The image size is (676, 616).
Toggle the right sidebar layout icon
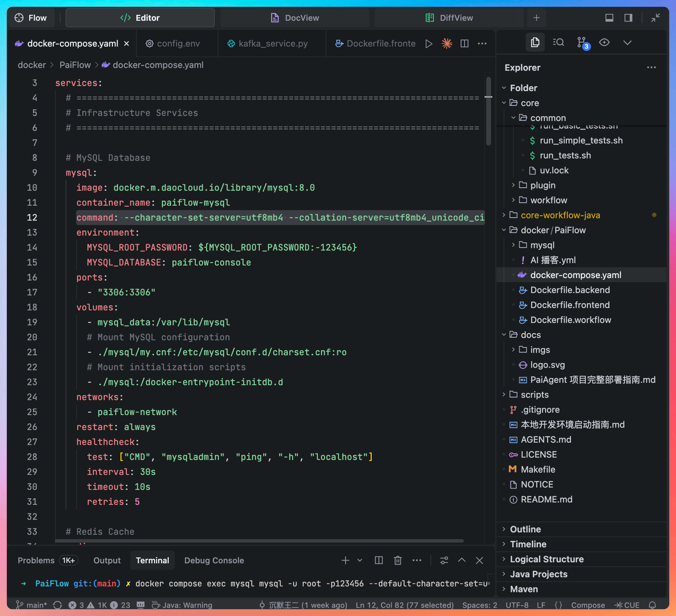click(628, 18)
